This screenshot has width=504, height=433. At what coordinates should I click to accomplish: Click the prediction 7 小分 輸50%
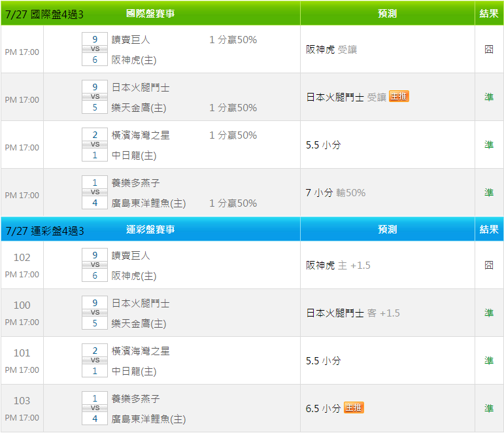(x=335, y=193)
